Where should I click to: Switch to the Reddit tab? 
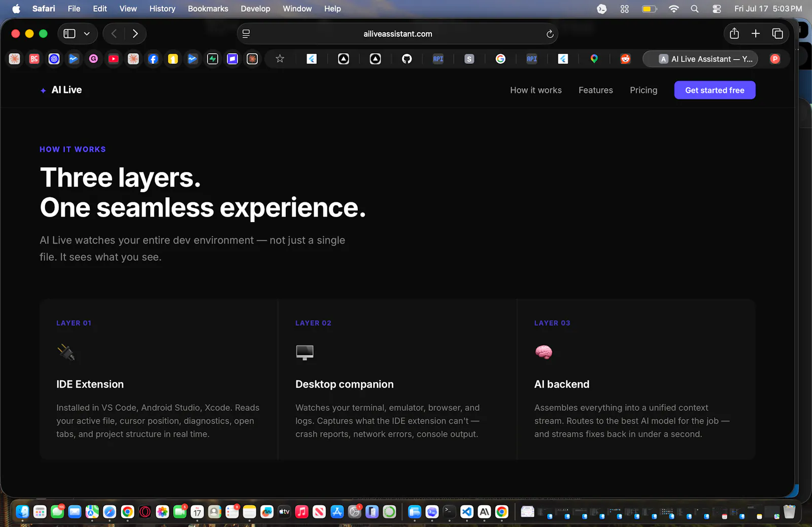pyautogui.click(x=625, y=59)
